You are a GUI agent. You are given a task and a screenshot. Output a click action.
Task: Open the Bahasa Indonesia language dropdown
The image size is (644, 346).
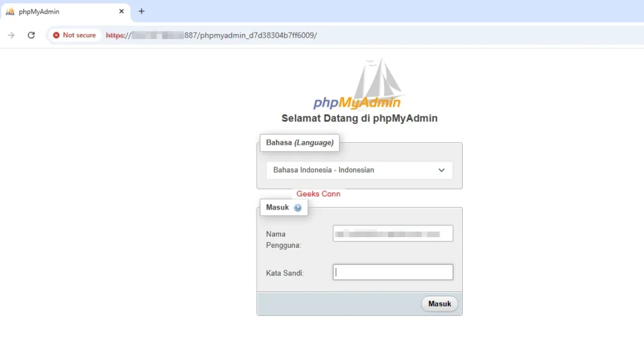359,170
